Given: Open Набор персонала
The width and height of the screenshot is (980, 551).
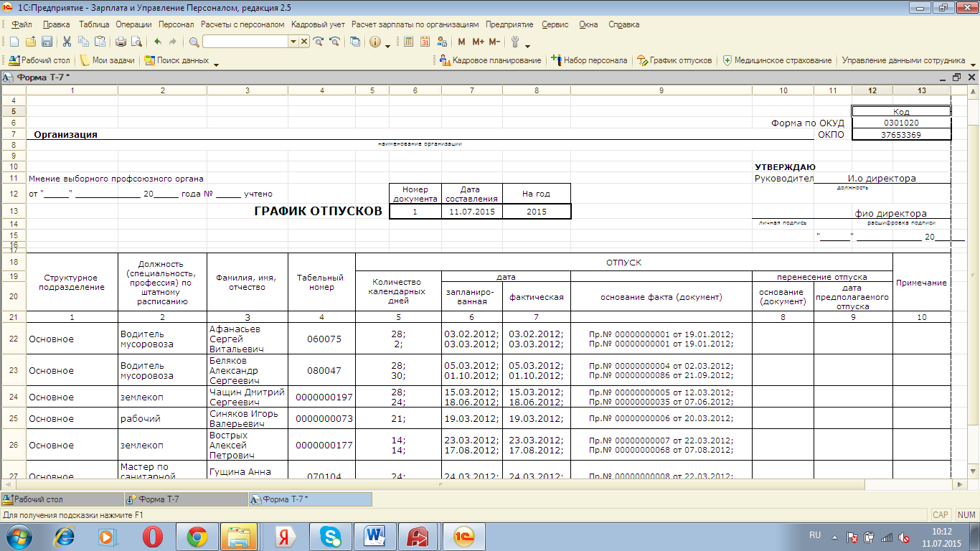Looking at the screenshot, I should (589, 60).
